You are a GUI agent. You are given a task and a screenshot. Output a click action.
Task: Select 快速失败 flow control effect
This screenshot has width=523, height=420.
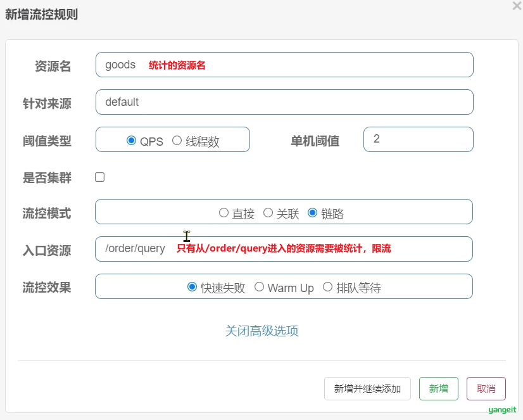click(x=192, y=286)
